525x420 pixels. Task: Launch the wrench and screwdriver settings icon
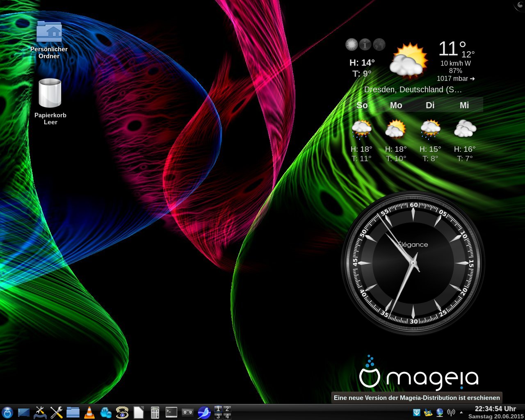tap(56, 412)
